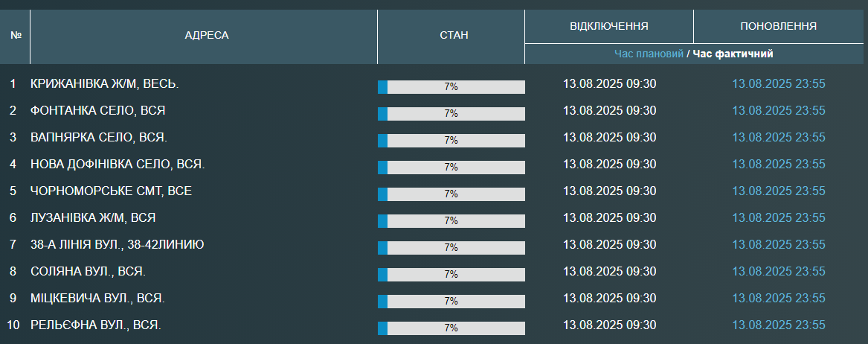868x344 pixels.
Task: Click the restoration time for КРИЖАНІВКА Ж/М
Action: pyautogui.click(x=779, y=83)
